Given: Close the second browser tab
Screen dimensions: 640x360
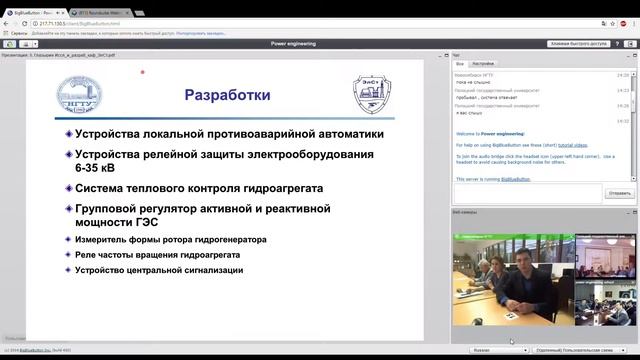Looking at the screenshot, I should click(x=127, y=13).
